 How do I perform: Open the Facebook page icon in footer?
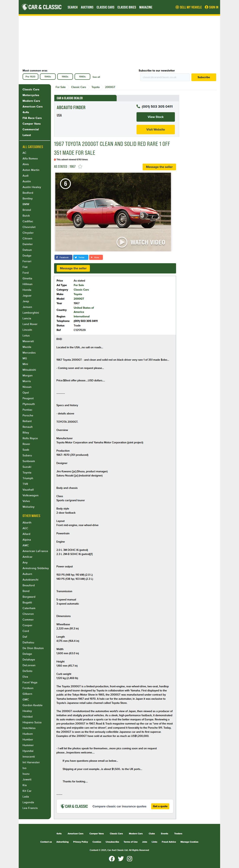pyautogui.click(x=112, y=859)
